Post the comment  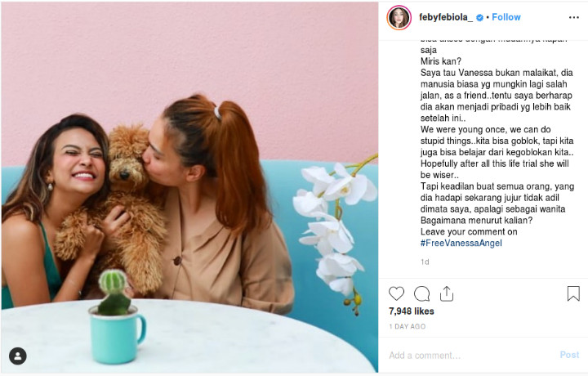[569, 355]
